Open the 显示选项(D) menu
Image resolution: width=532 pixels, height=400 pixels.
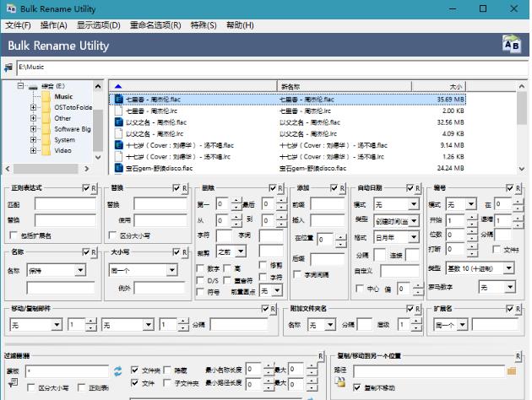click(x=99, y=25)
